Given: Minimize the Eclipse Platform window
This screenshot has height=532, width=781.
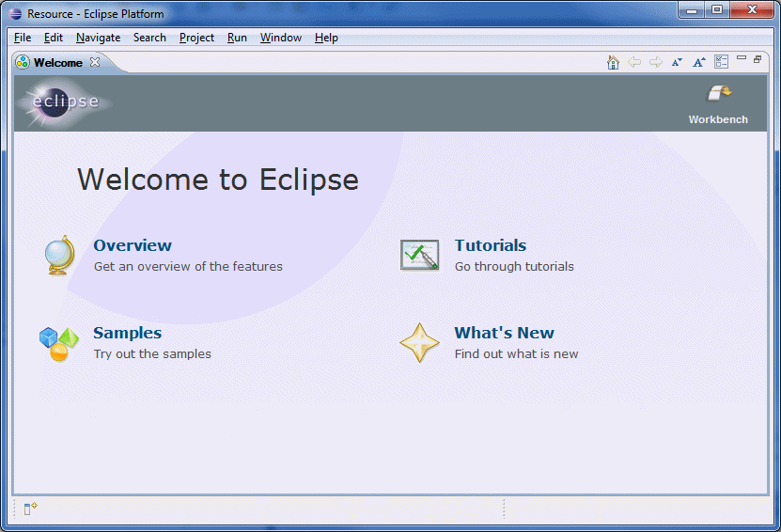Looking at the screenshot, I should pos(692,10).
